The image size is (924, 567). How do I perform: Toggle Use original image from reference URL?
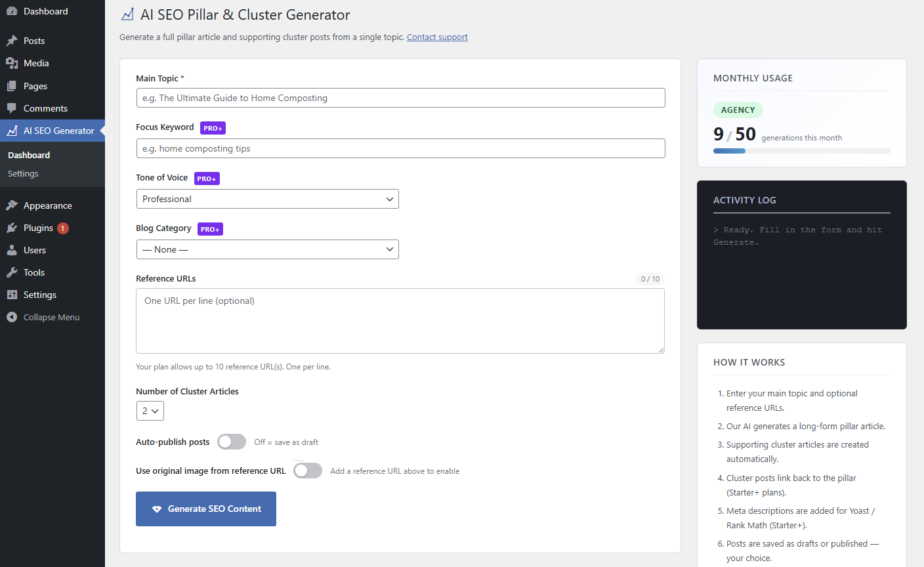[x=307, y=471]
